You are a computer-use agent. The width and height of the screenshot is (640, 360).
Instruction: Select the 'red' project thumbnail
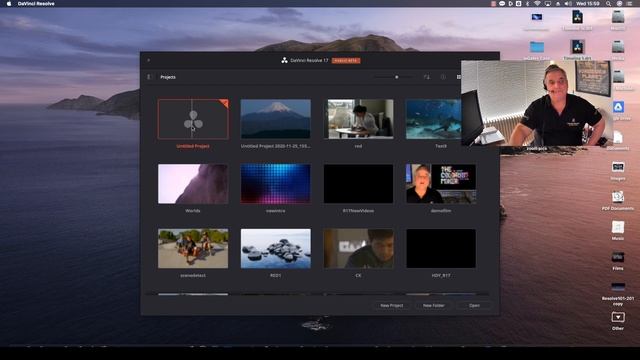click(x=358, y=119)
